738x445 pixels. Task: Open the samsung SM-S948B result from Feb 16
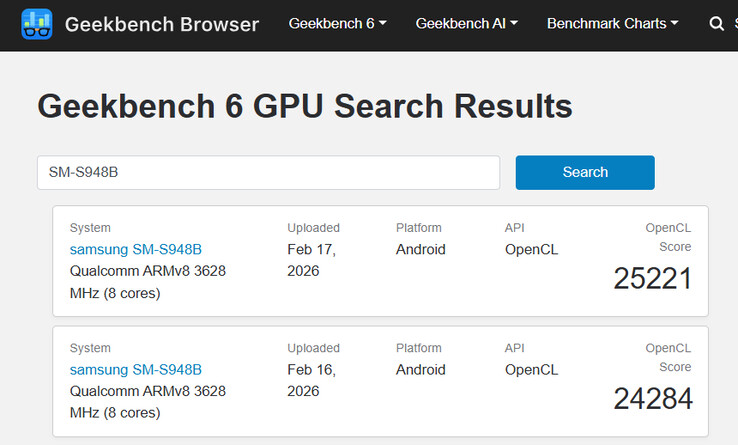136,369
